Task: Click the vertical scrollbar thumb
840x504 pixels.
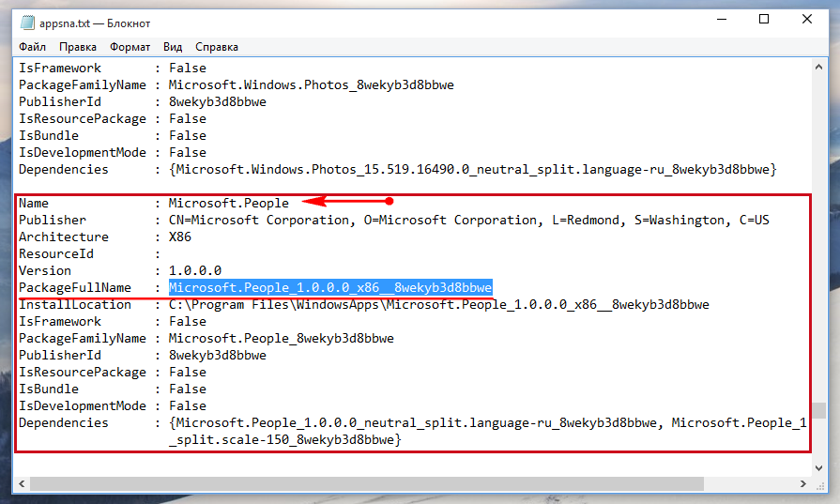Action: click(818, 410)
